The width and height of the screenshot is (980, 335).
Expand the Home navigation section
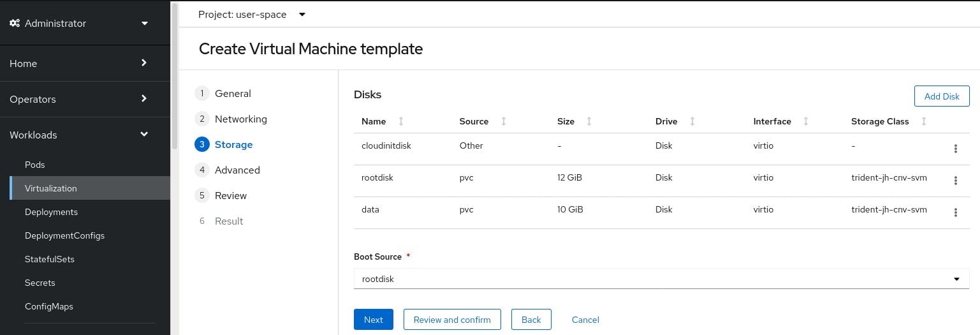click(x=80, y=63)
